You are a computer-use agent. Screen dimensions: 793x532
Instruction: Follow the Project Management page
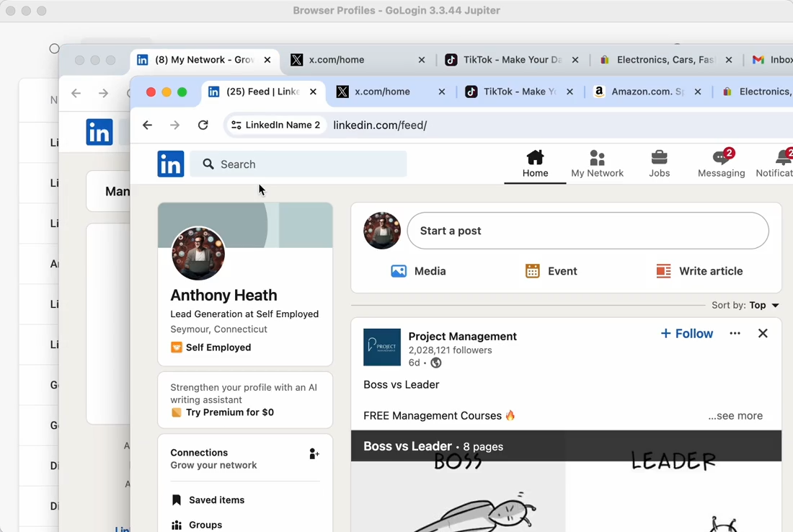pos(687,333)
